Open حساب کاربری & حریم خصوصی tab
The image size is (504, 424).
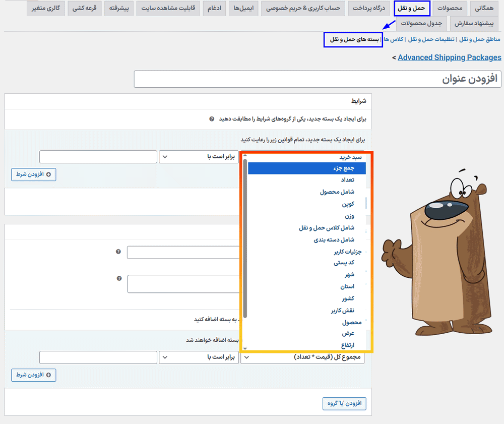(303, 8)
